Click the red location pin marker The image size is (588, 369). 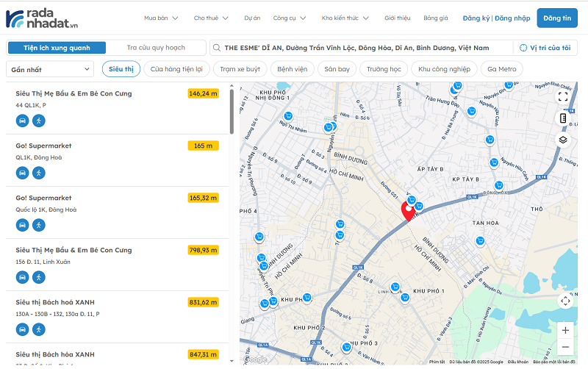(407, 212)
